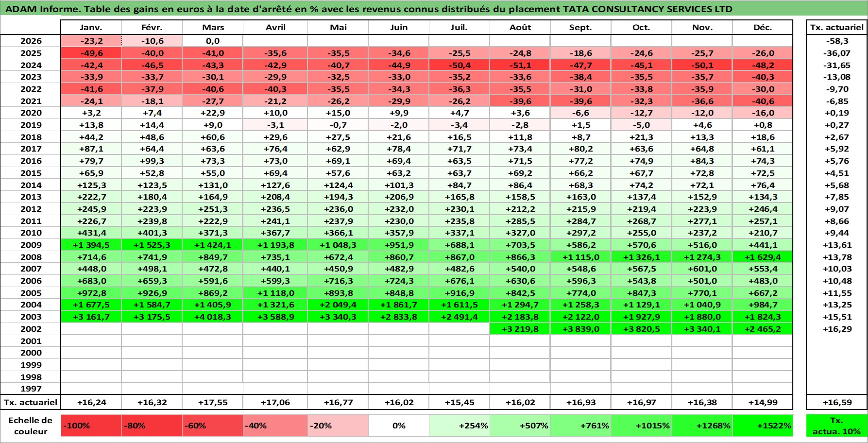
Task: Select the cell with value +1 629,4
Action: tap(763, 257)
